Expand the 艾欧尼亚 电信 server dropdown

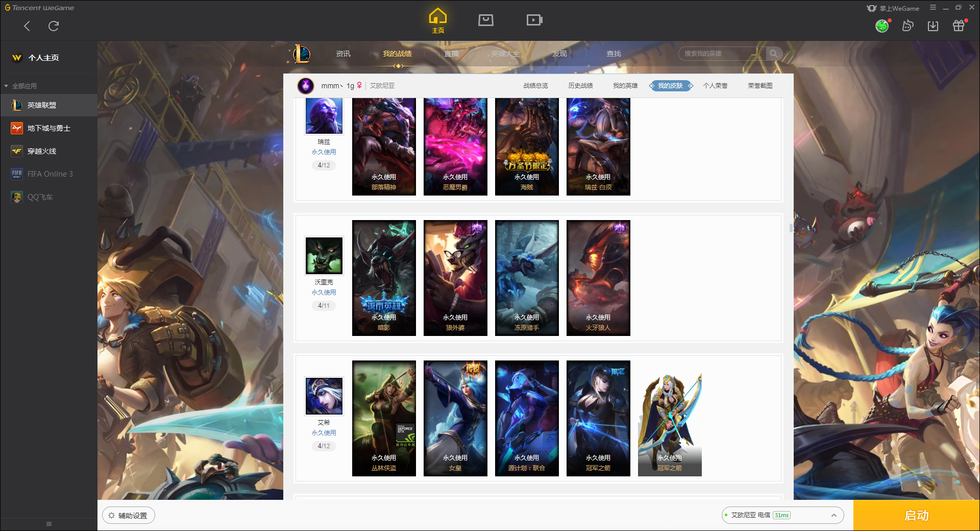pos(782,515)
